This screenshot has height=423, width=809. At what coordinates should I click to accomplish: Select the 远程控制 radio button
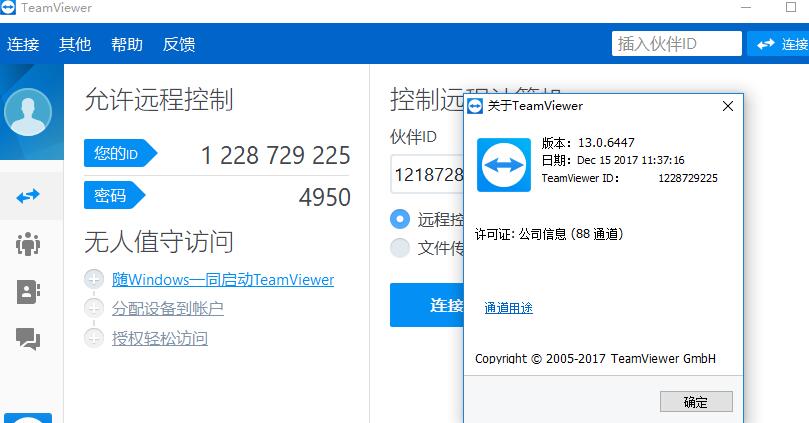coord(400,219)
